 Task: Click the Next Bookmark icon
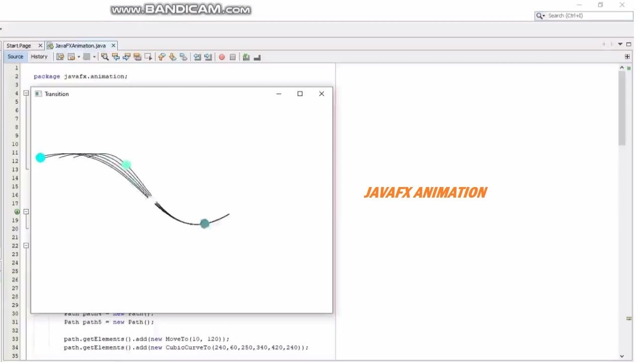click(172, 57)
